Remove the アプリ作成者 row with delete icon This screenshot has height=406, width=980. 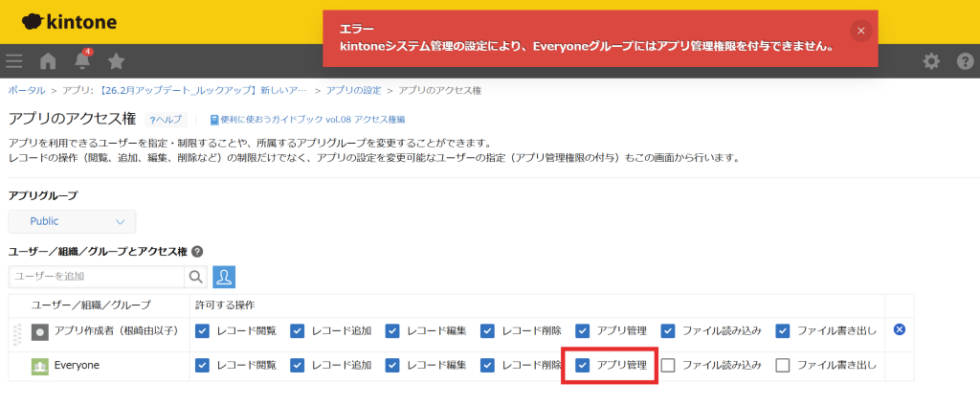click(899, 329)
